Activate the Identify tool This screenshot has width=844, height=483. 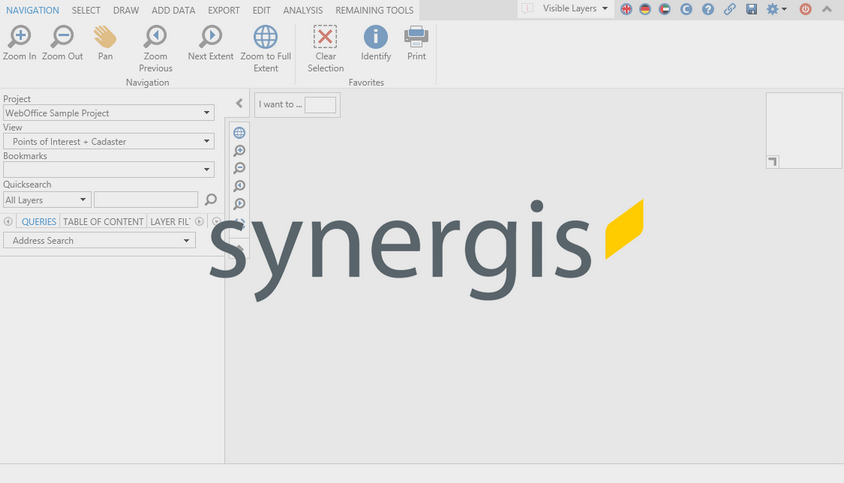click(376, 43)
